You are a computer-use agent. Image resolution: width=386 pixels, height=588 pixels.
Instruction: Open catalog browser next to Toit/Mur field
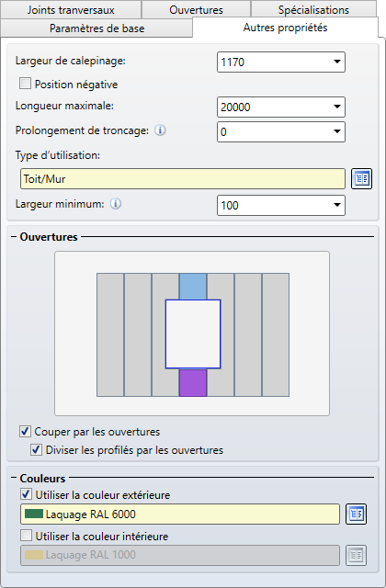click(x=361, y=178)
